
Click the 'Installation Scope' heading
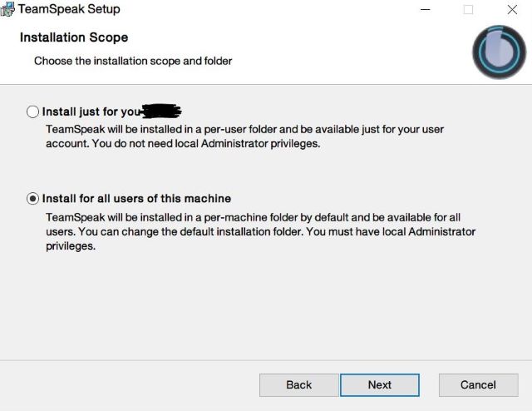[74, 37]
